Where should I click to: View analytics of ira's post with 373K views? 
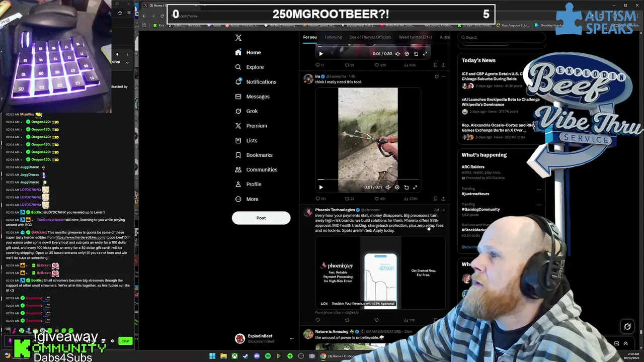click(411, 199)
